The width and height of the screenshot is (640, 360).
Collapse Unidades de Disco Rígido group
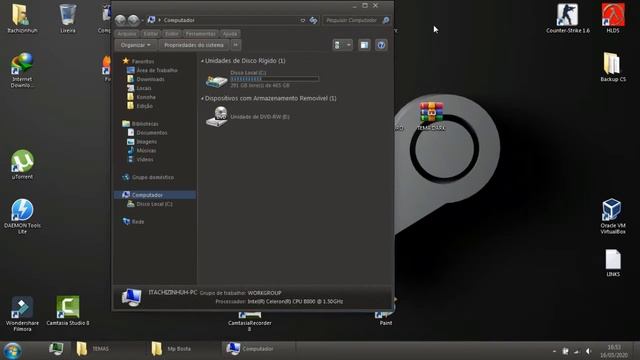(x=202, y=61)
